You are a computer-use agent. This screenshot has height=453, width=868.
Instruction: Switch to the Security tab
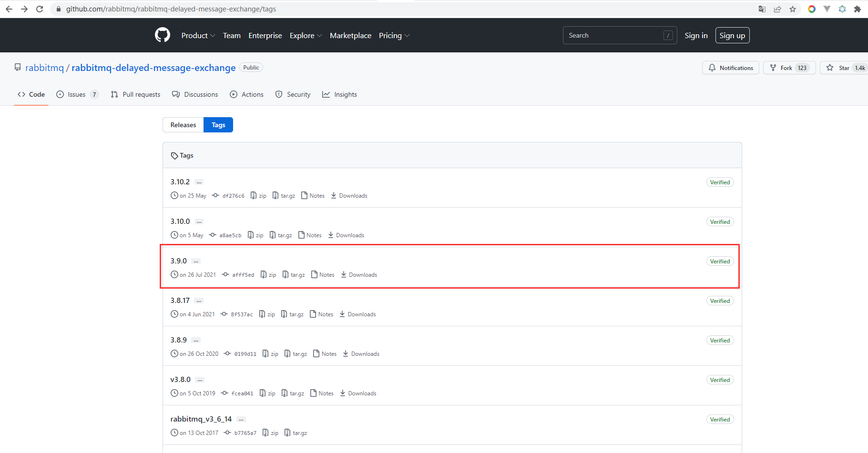(x=293, y=94)
